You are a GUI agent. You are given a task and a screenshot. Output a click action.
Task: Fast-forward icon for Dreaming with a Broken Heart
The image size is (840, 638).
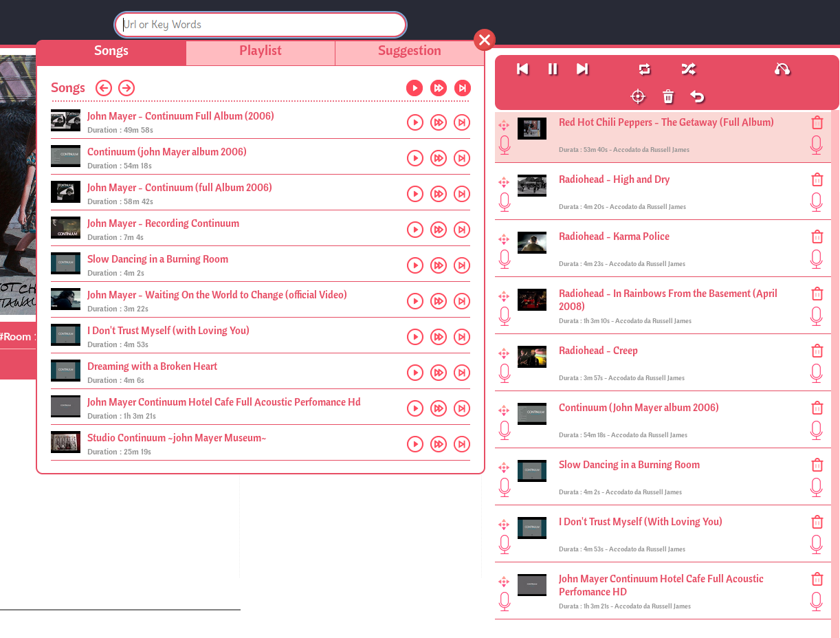[x=439, y=373]
